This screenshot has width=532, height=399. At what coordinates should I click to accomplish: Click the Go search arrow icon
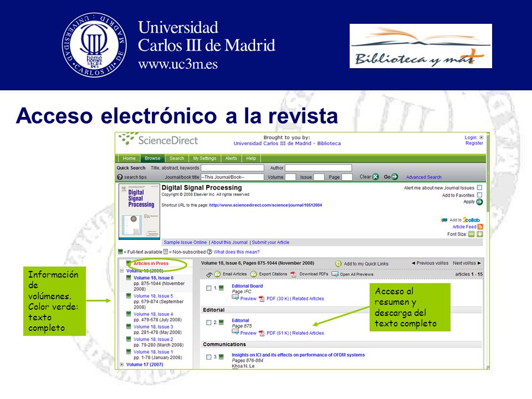click(395, 177)
